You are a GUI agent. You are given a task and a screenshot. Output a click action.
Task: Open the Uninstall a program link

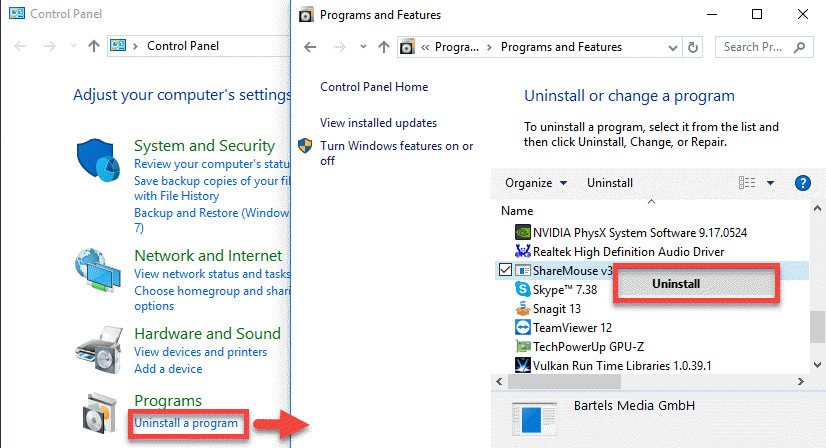186,423
